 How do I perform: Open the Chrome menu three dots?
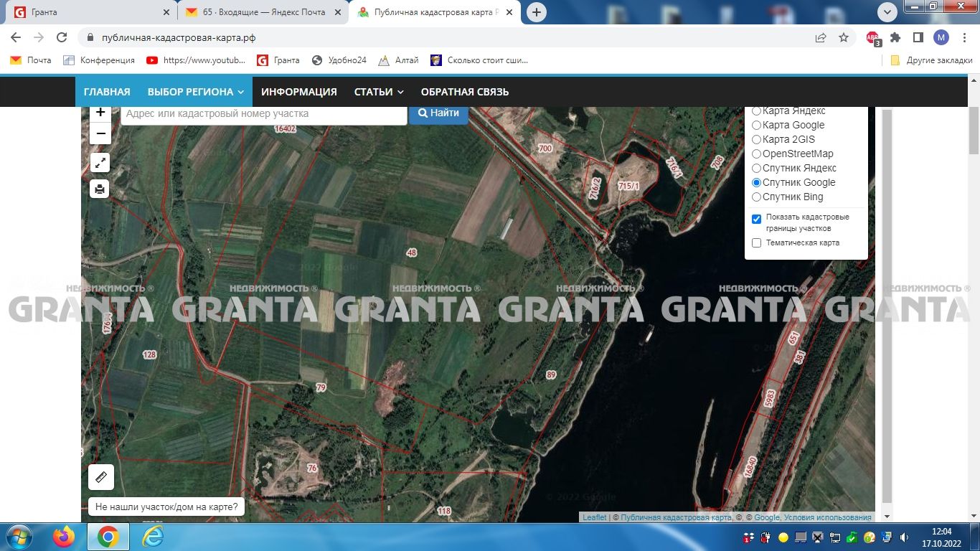tap(963, 37)
